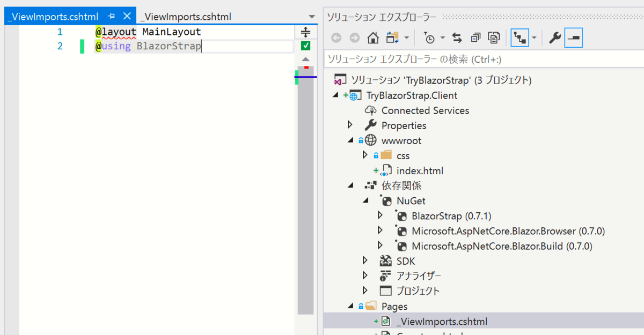Screen dimensions: 644x335
Task: Click the BlazorStrap text on line 2
Action: point(169,47)
